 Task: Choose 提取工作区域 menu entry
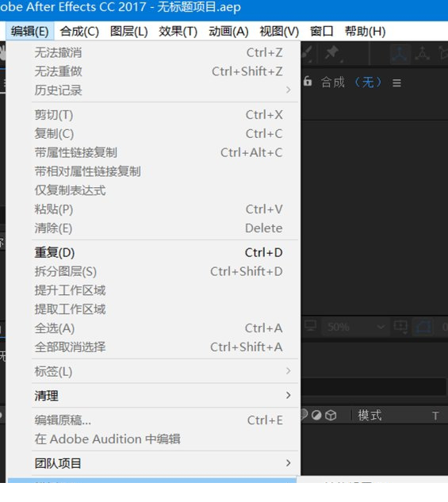coord(153,309)
